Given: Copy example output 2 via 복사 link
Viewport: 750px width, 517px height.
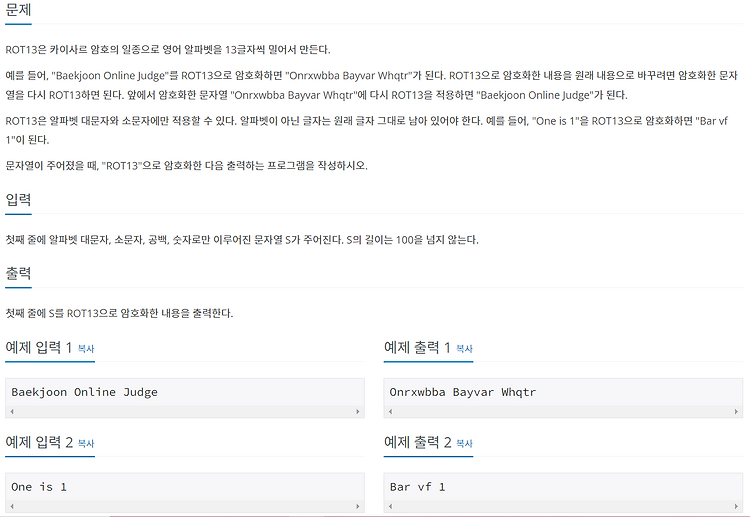Looking at the screenshot, I should (x=464, y=443).
